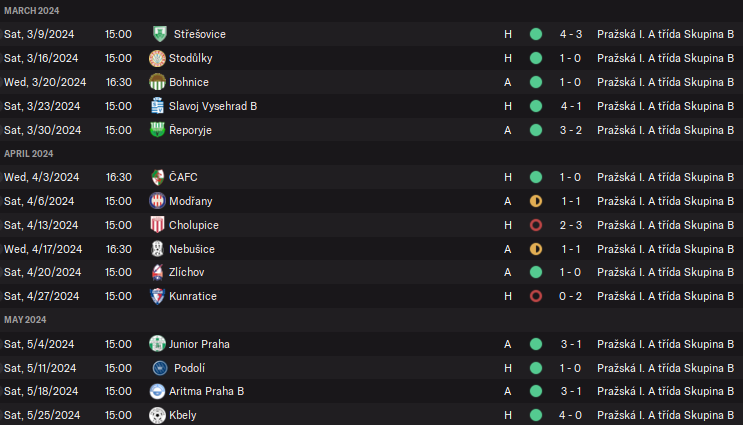743x425 pixels.
Task: Click the Junior Praha club badge
Action: click(157, 344)
